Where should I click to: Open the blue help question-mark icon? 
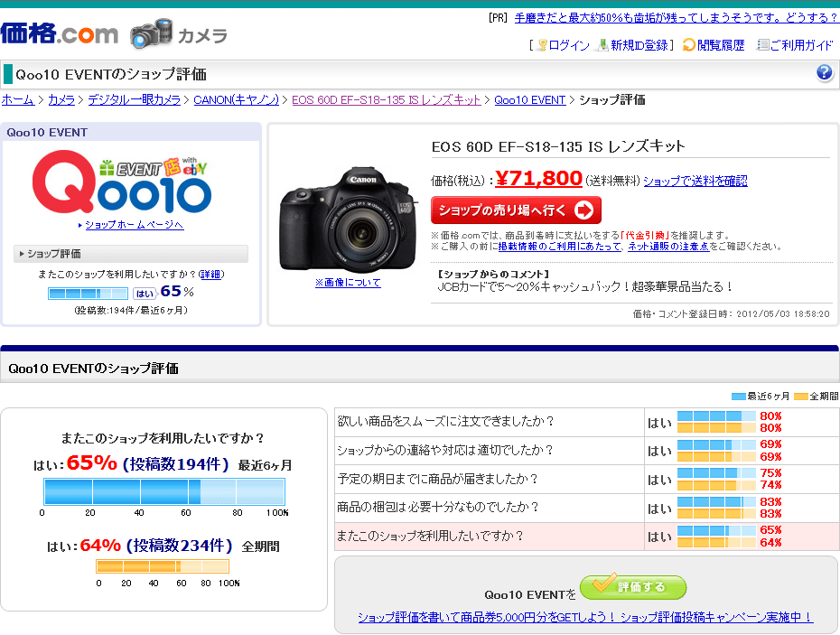pyautogui.click(x=825, y=72)
